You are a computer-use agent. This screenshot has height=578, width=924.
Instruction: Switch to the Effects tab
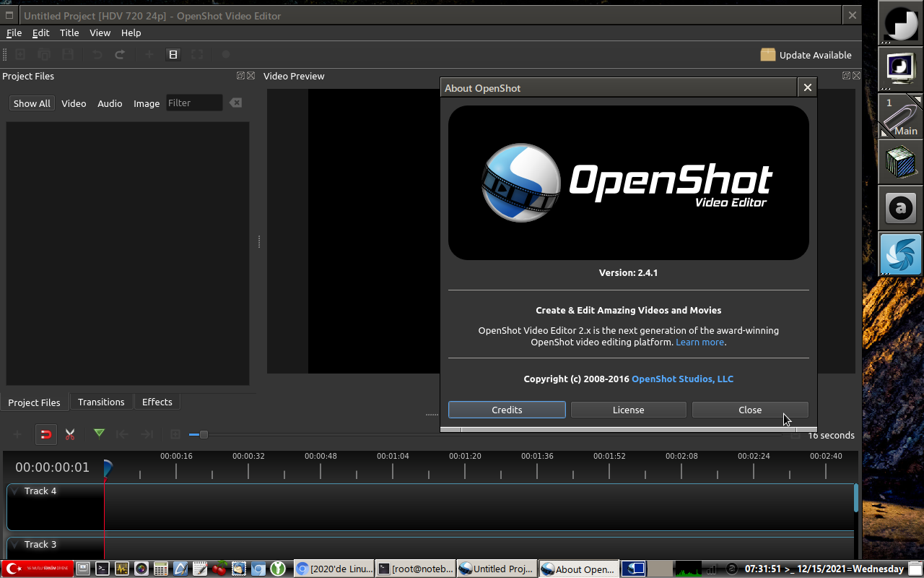pyautogui.click(x=157, y=402)
